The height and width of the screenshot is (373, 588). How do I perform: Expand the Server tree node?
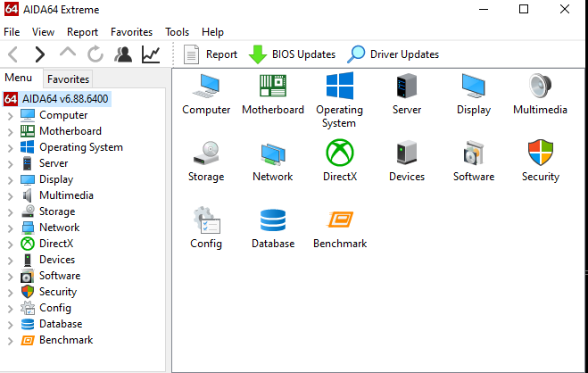click(x=10, y=164)
